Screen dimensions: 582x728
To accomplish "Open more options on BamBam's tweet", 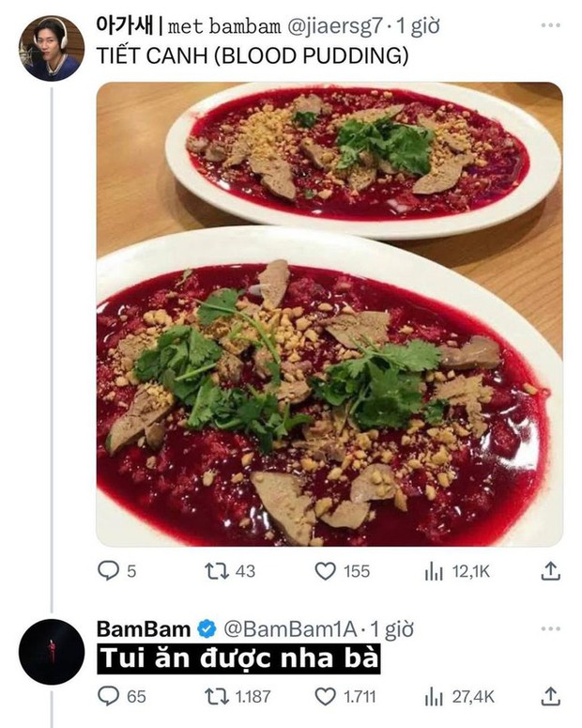I will [x=551, y=628].
